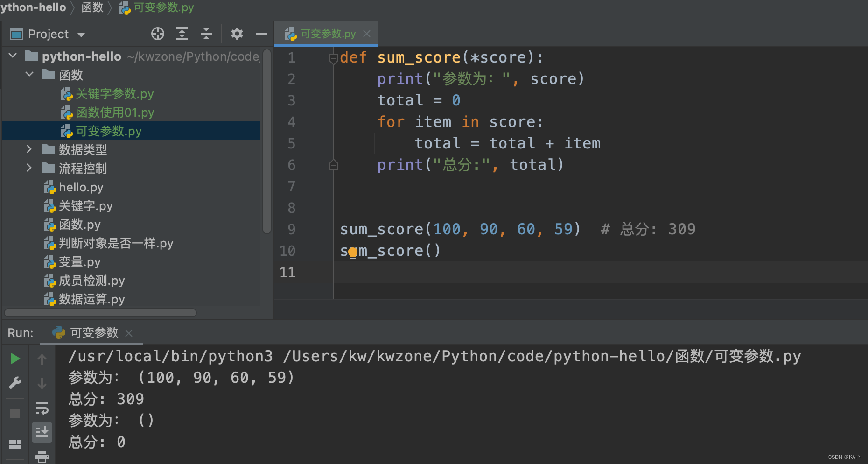Image resolution: width=868 pixels, height=464 pixels.
Task: Click the fold end marker at line 6
Action: pyautogui.click(x=333, y=165)
